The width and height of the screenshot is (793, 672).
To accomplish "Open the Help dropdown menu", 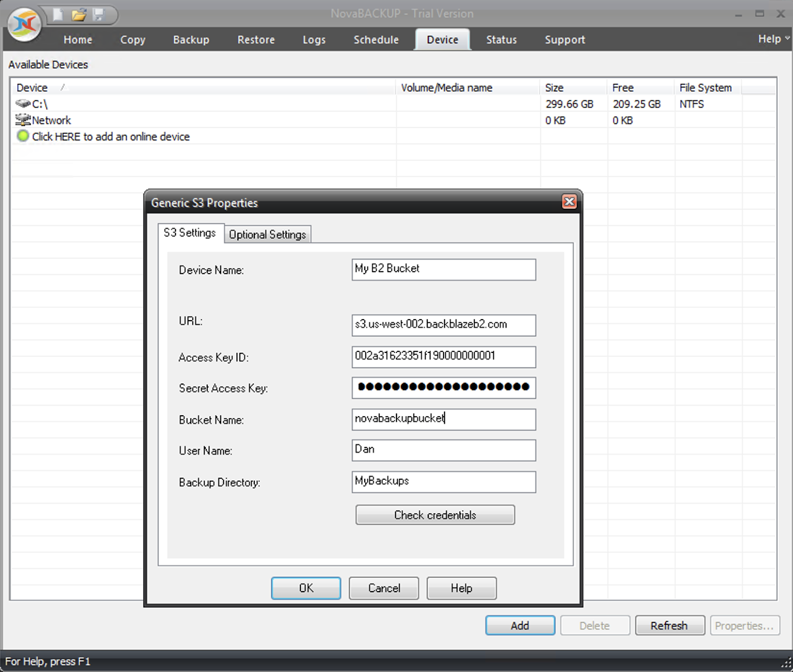I will pos(773,39).
